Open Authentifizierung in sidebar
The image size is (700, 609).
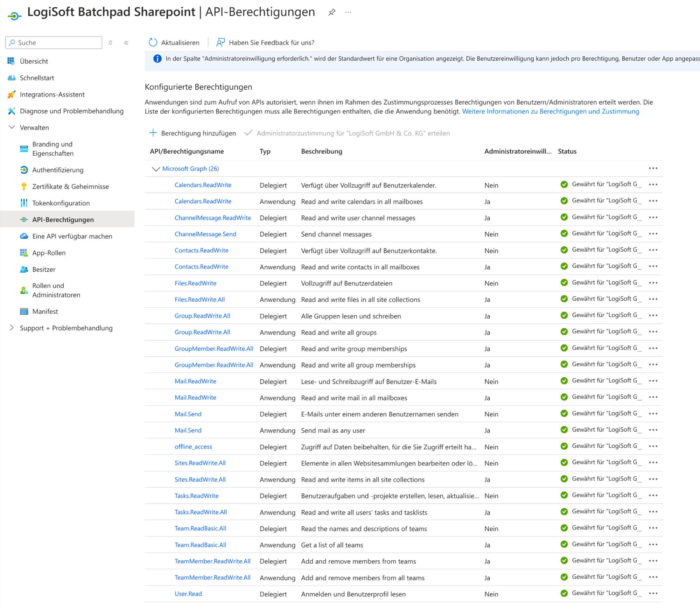[x=58, y=170]
